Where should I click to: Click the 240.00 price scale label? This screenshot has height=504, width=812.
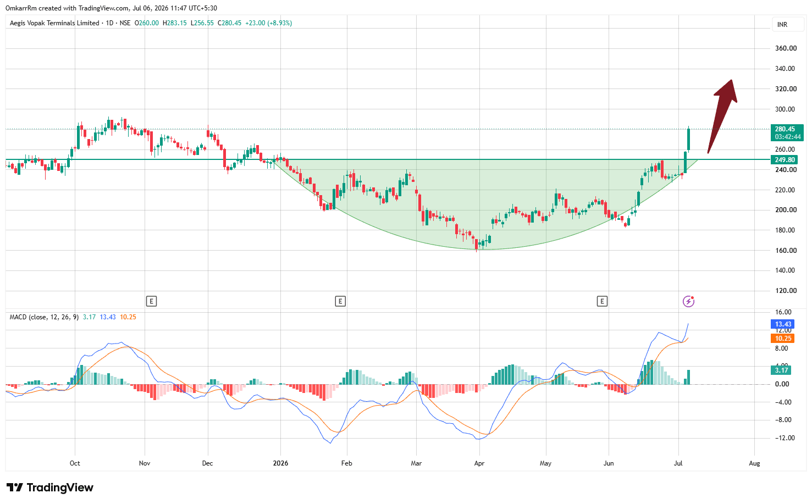(786, 170)
